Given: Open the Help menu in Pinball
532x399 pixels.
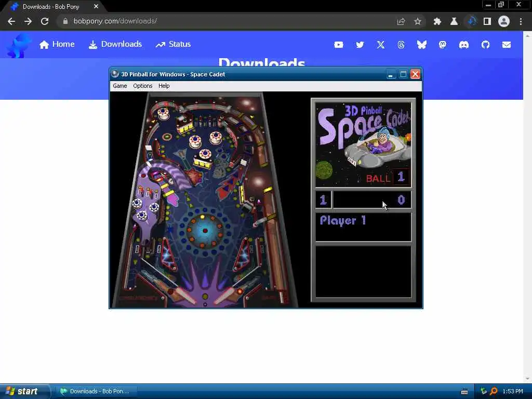Looking at the screenshot, I should point(164,86).
